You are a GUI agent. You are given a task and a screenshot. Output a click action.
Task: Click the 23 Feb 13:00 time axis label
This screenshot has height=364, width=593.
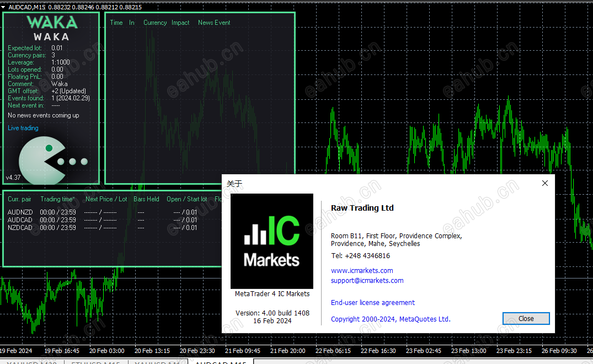pyautogui.click(x=468, y=351)
